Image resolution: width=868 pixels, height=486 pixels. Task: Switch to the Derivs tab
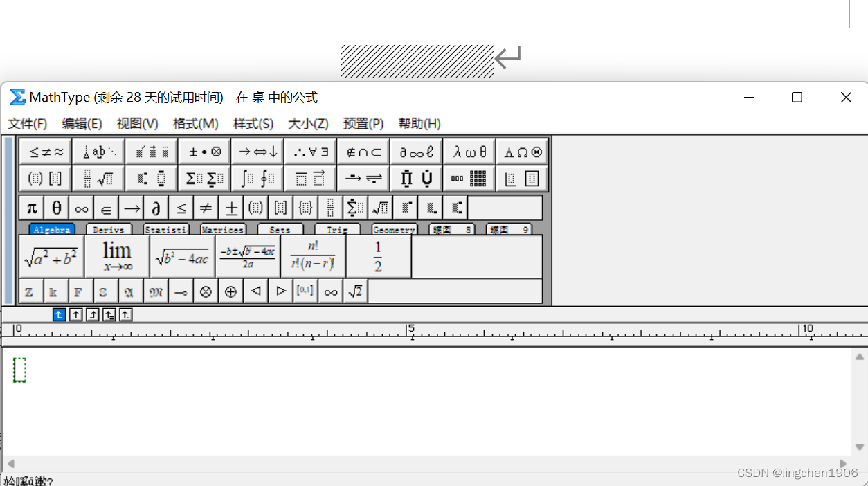point(109,229)
